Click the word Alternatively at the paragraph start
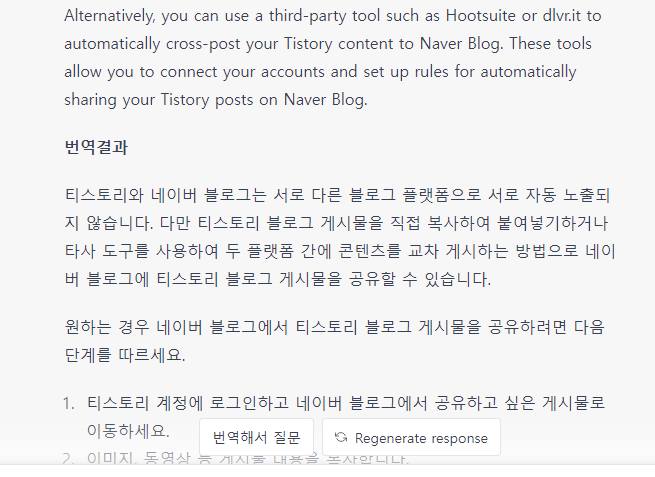Viewport: 655px width, 477px height. pyautogui.click(x=109, y=16)
